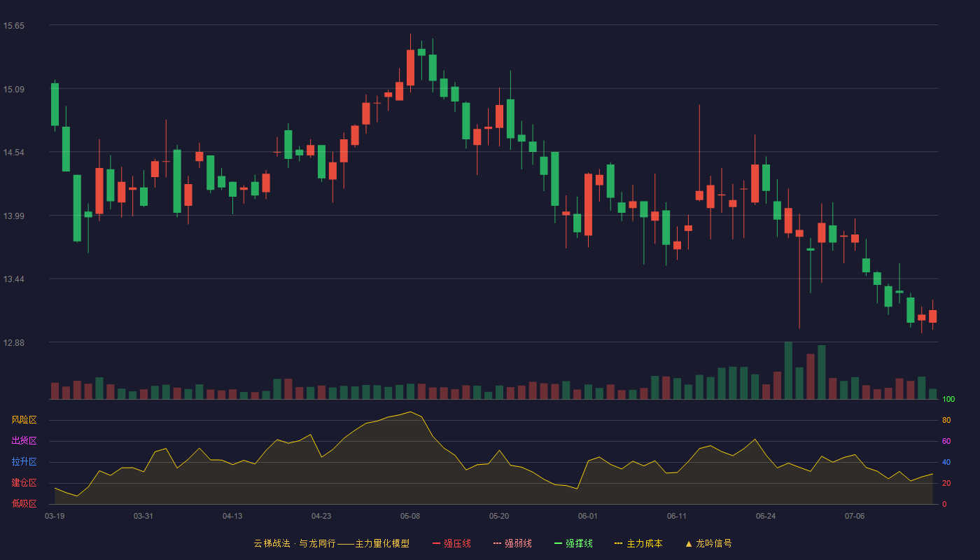Click the purple 60 indicator axis value
Viewport: 980px width, 560px height.
pyautogui.click(x=946, y=441)
